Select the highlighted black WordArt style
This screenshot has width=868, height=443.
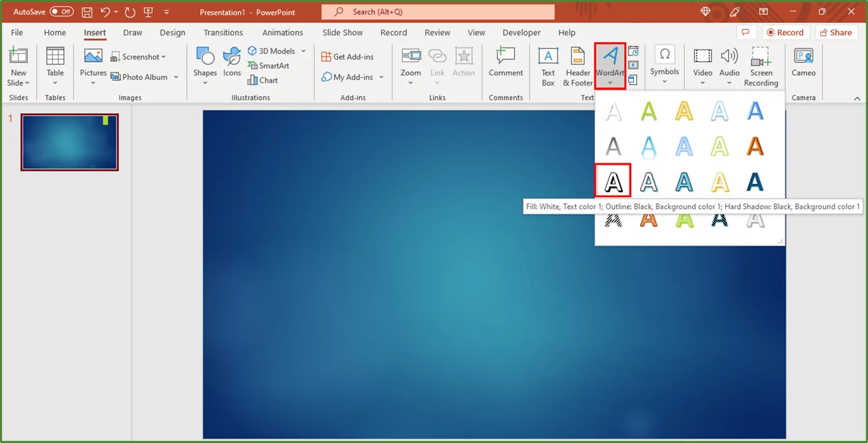pos(612,181)
